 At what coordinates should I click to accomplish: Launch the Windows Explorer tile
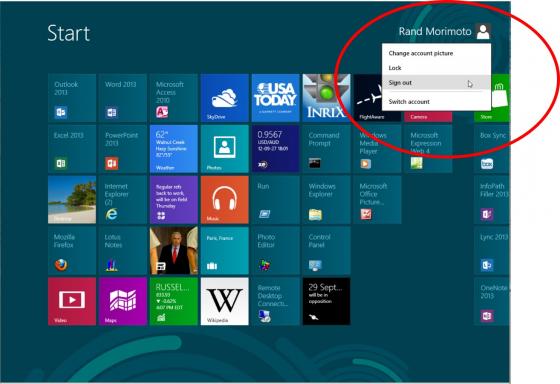pos(326,200)
